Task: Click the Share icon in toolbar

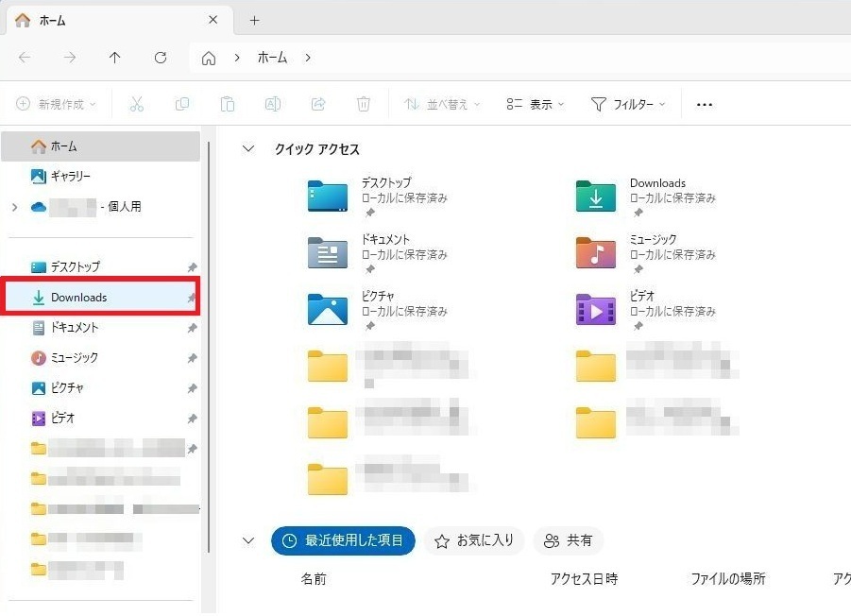Action: click(318, 105)
